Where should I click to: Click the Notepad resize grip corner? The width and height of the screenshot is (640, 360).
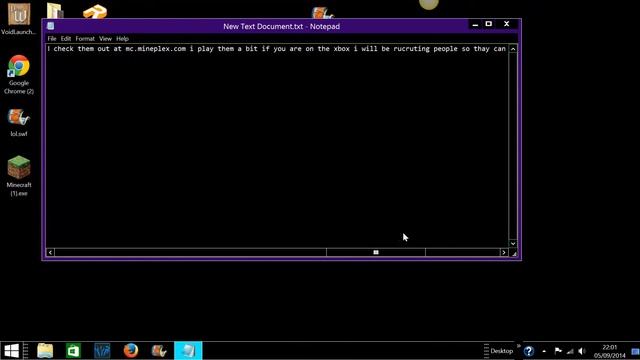tap(513, 253)
